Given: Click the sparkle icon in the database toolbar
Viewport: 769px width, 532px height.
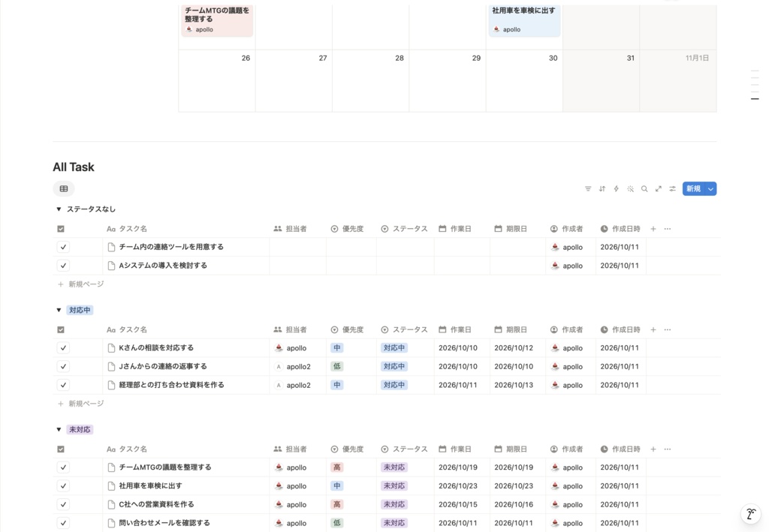Looking at the screenshot, I should click(x=630, y=188).
